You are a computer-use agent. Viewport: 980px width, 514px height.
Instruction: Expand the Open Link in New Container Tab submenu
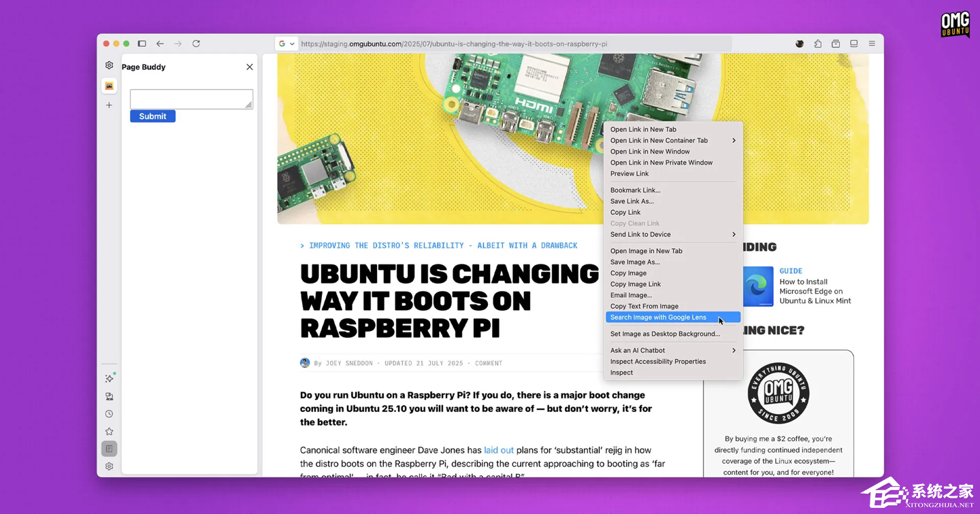point(733,140)
